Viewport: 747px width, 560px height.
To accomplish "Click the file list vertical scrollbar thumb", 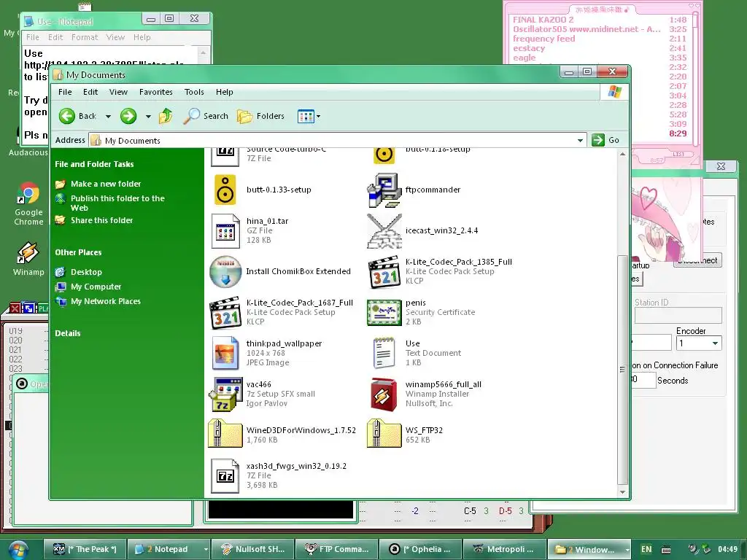I will 622,370.
